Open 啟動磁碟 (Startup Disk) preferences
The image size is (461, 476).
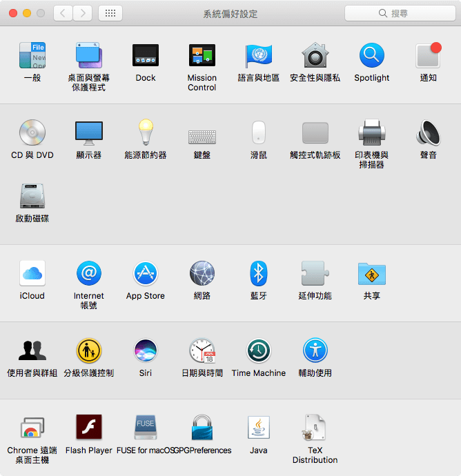point(32,196)
